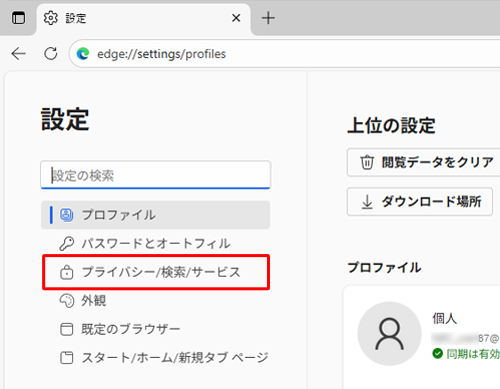Click the lock icon for privacy
The image size is (500, 389).
tap(67, 272)
